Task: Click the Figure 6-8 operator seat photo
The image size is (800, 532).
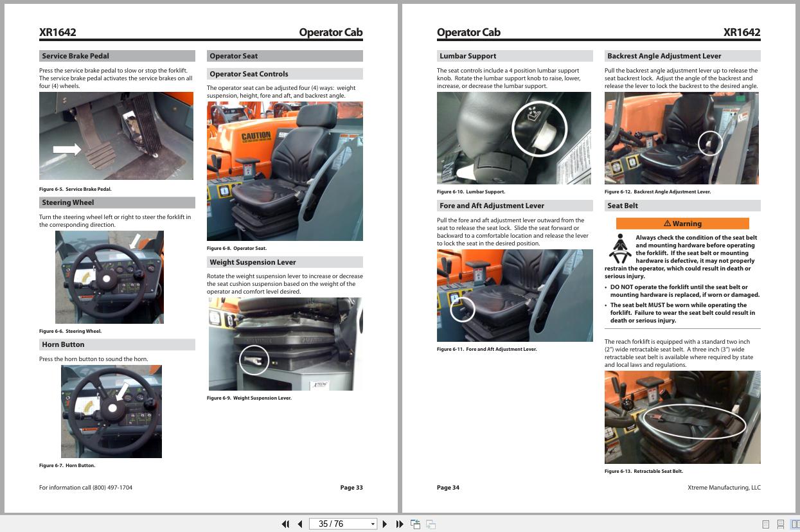Action: 285,171
